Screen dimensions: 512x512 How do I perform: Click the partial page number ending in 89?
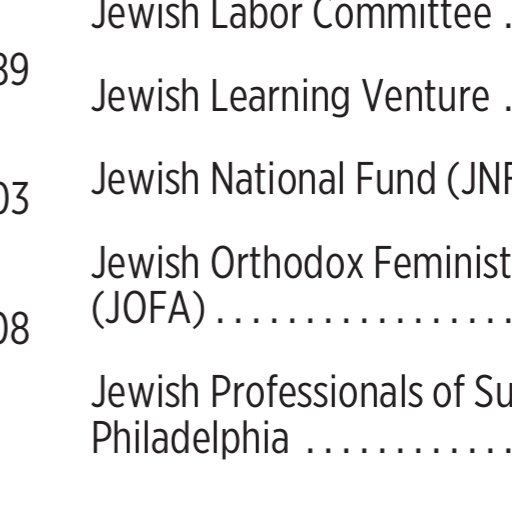[14, 69]
